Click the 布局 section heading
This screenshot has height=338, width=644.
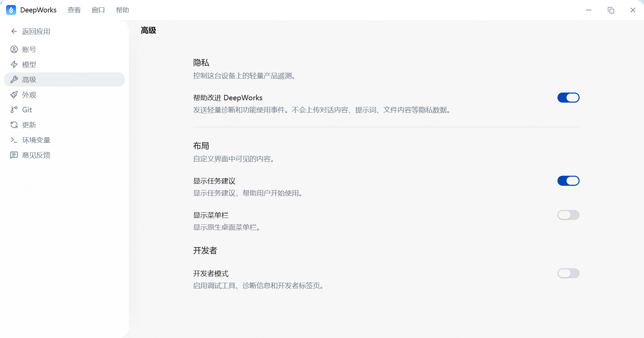point(201,146)
